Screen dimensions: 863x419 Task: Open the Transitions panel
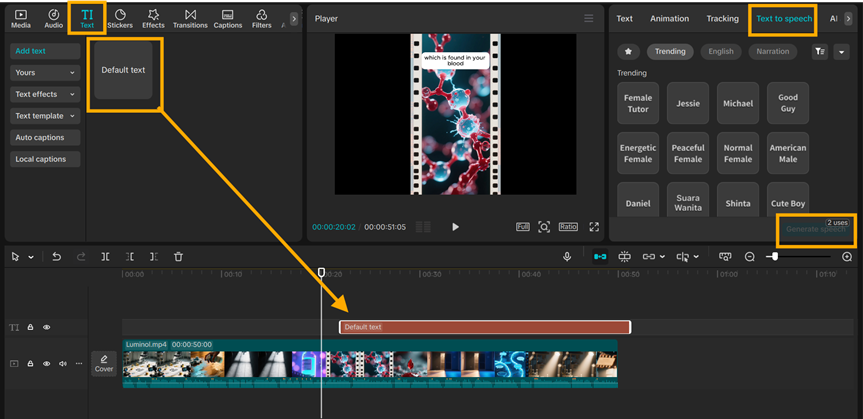pos(190,18)
